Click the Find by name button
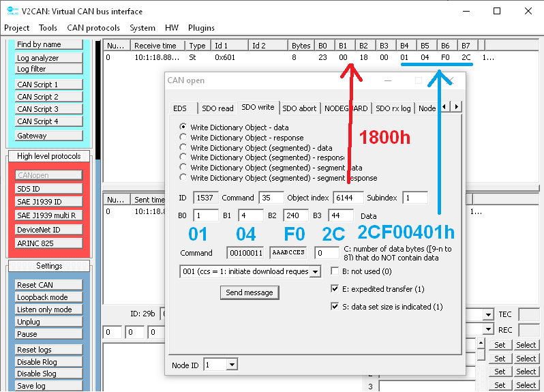Screen dimensions: 544x392 pyautogui.click(x=48, y=44)
